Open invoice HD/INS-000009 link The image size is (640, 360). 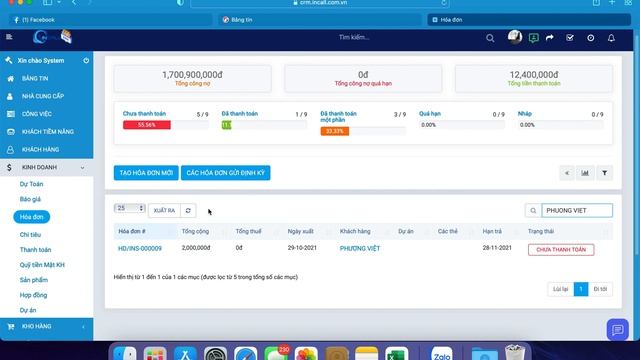140,249
